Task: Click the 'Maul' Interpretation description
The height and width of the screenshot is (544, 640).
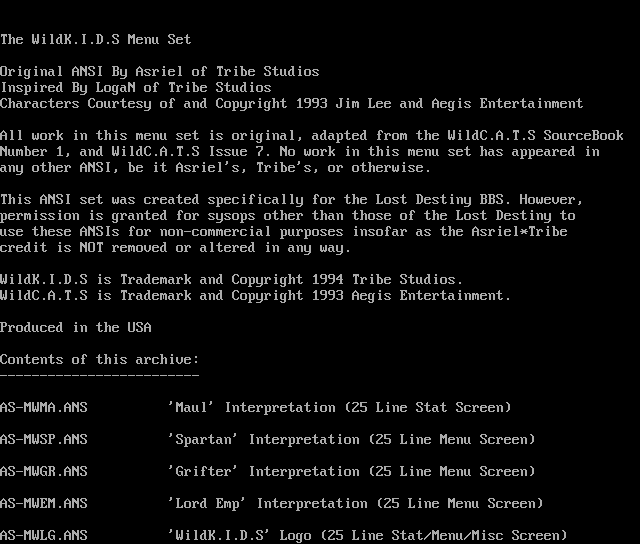Action: (340, 408)
